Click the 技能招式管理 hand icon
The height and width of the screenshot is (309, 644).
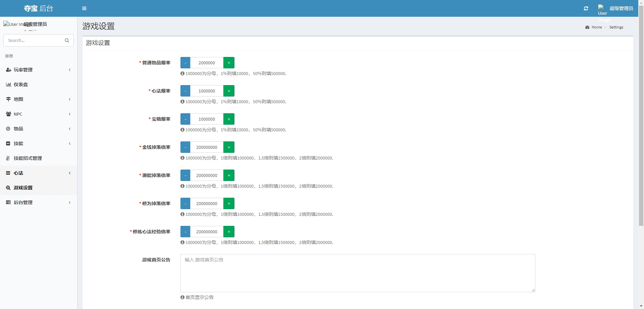point(8,158)
